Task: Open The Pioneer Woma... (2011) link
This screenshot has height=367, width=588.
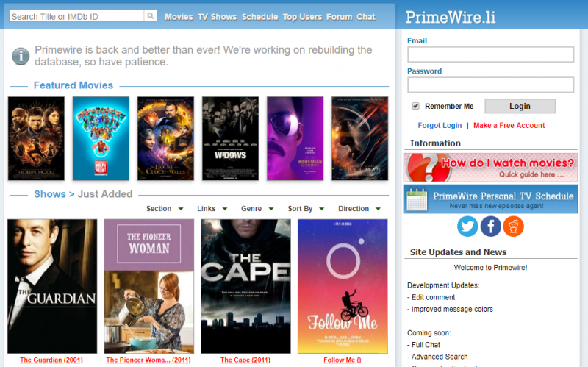Action: point(148,360)
